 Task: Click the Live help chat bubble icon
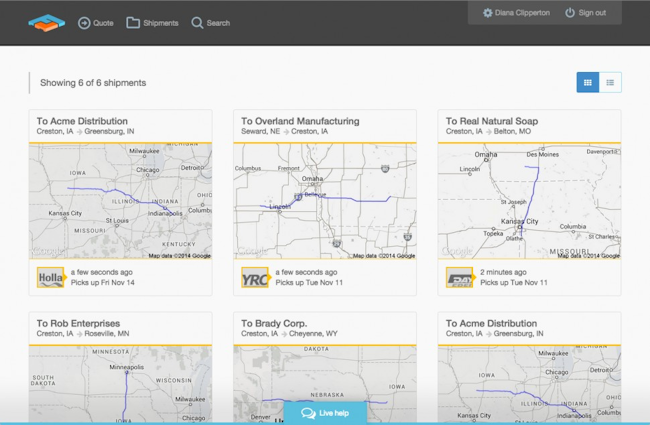click(x=308, y=413)
